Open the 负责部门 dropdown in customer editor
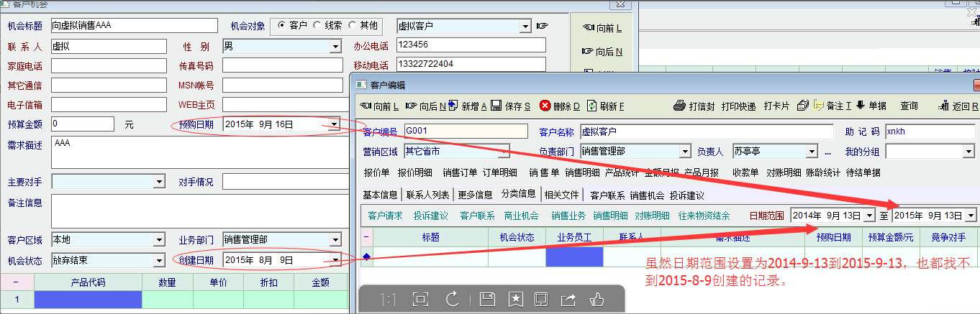The height and width of the screenshot is (314, 980). click(x=684, y=152)
